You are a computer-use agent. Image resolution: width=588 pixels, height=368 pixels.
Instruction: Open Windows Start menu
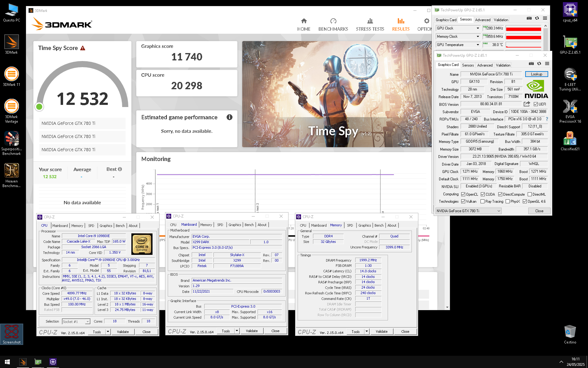click(x=7, y=362)
